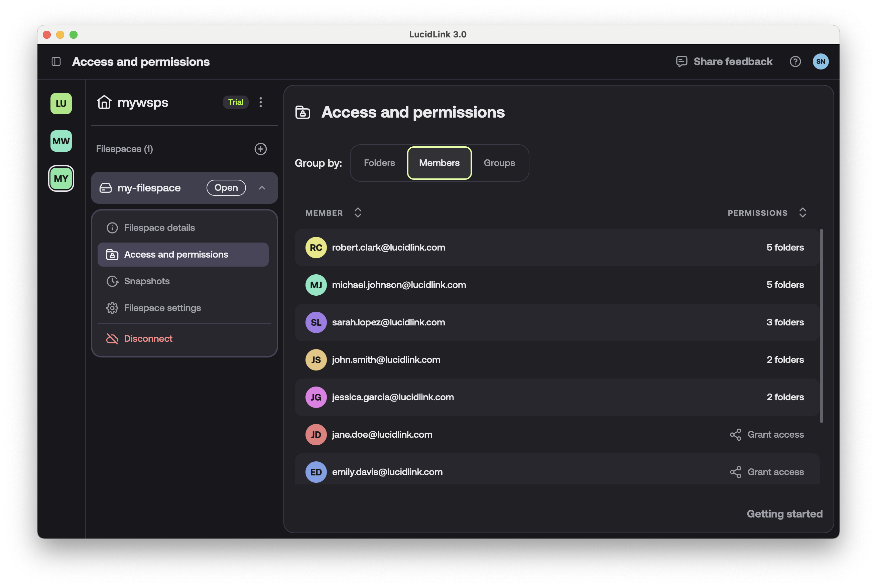877x588 pixels.
Task: Toggle the sidebar panel icon
Action: [x=56, y=61]
